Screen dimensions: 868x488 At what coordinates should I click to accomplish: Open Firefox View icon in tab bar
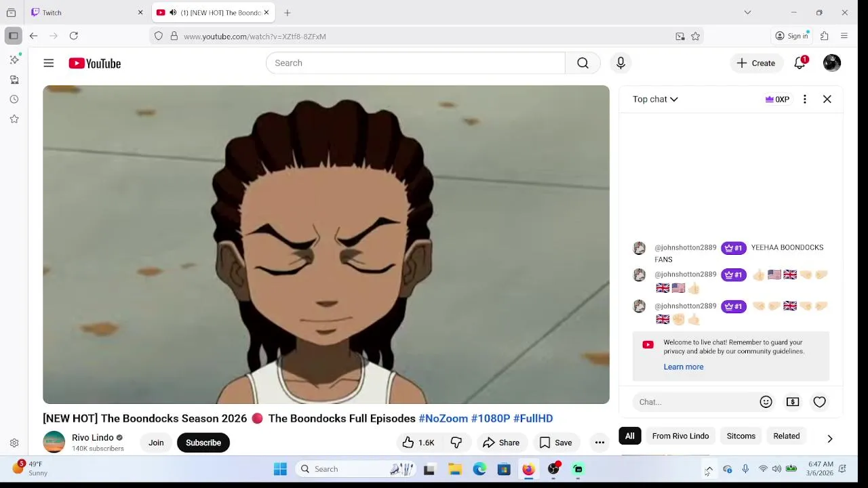tap(11, 13)
